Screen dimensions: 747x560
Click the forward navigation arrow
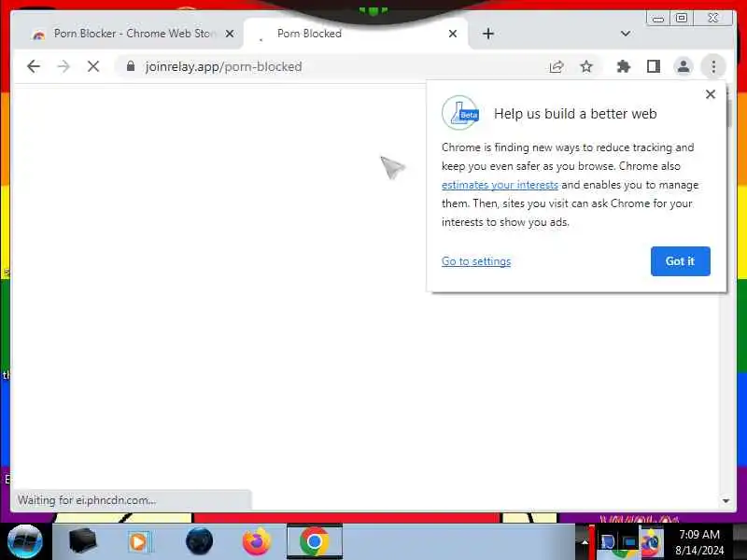pyautogui.click(x=63, y=66)
